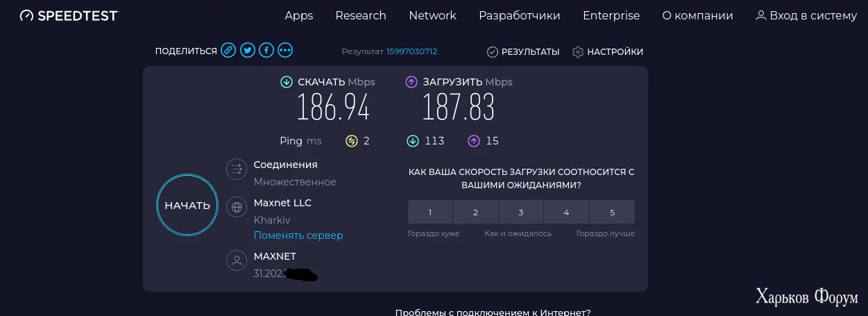
Task: Share result on Twitter
Action: click(248, 51)
